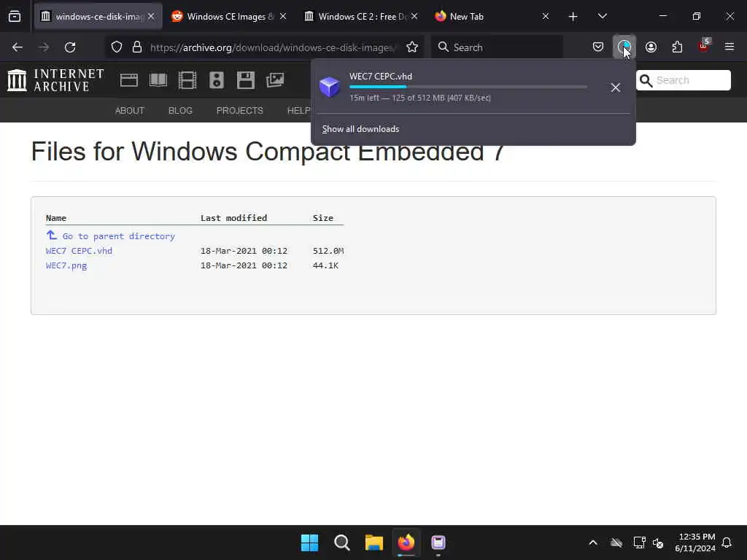Open ABOUT page
Viewport: 747px width, 560px height.
pyautogui.click(x=130, y=111)
